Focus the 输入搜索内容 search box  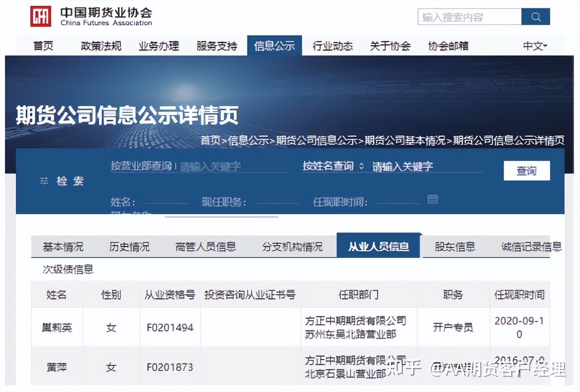click(469, 17)
